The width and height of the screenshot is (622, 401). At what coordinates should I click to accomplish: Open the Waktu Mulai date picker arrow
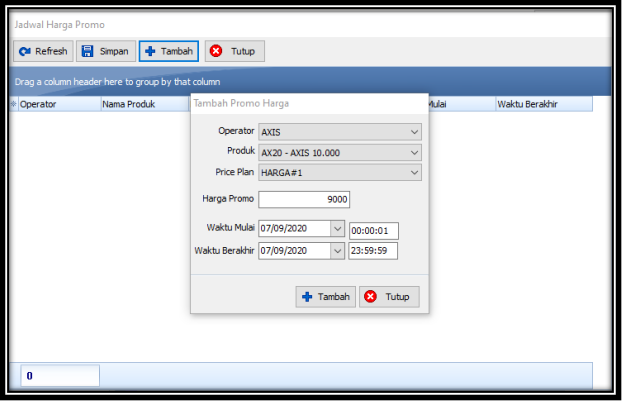point(336,229)
